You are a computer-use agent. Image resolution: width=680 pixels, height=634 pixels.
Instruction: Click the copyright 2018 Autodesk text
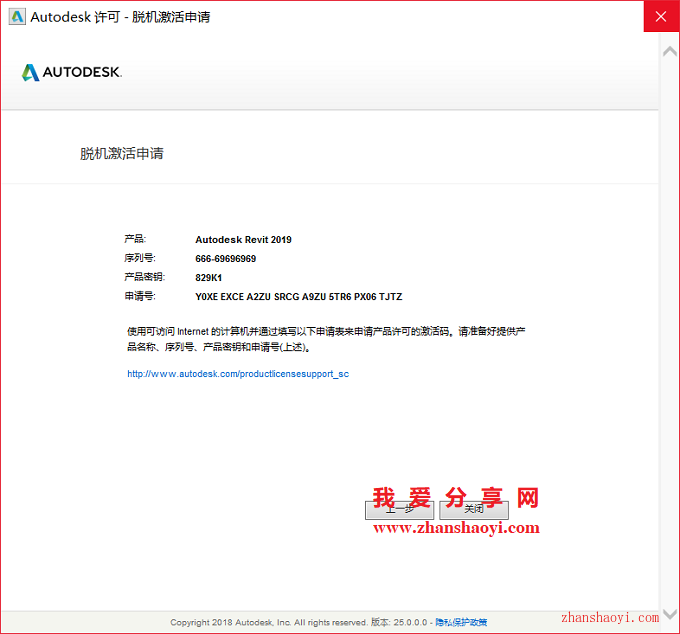(x=269, y=622)
